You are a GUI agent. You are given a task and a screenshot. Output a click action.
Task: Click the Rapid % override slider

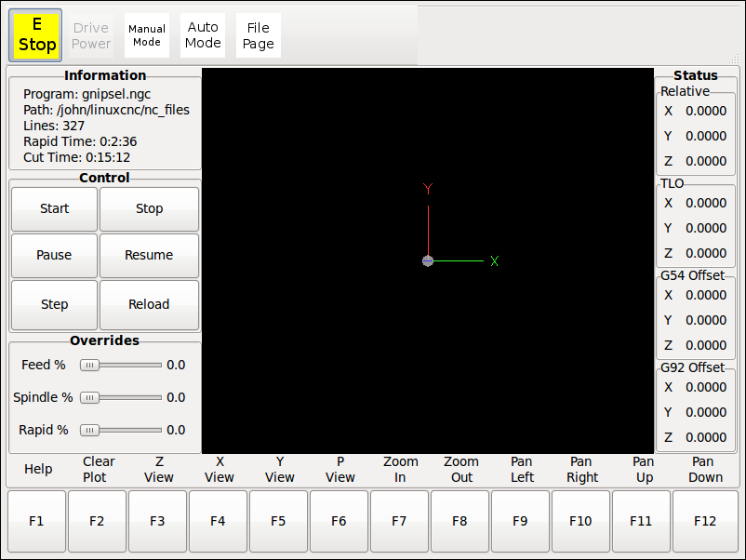(x=121, y=430)
